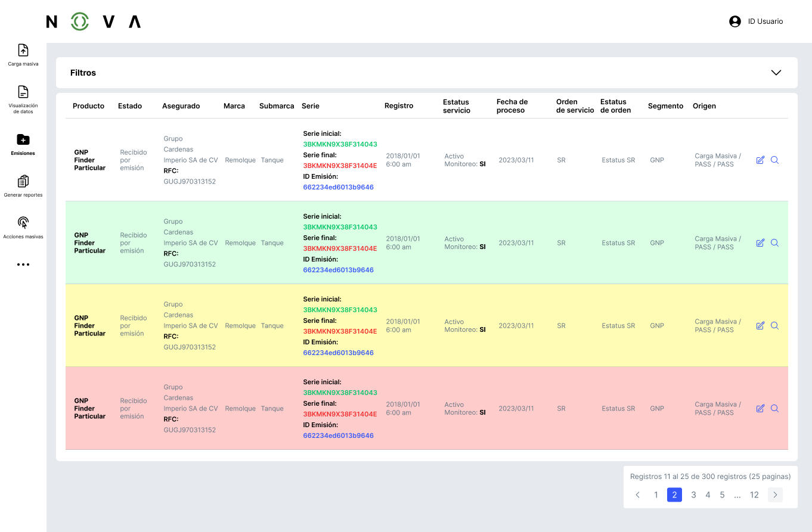View details with magnifier in red row
Viewport: 812px width, 532px height.
point(775,408)
